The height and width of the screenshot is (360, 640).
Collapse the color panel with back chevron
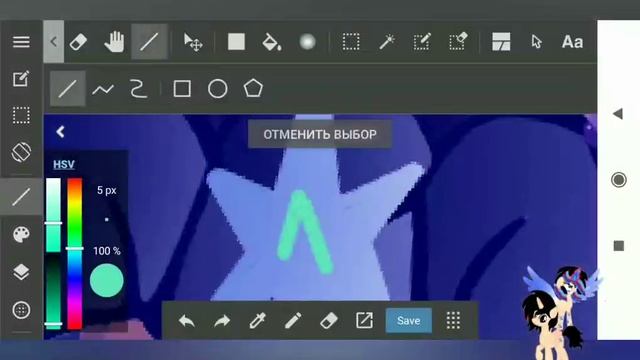(60, 132)
